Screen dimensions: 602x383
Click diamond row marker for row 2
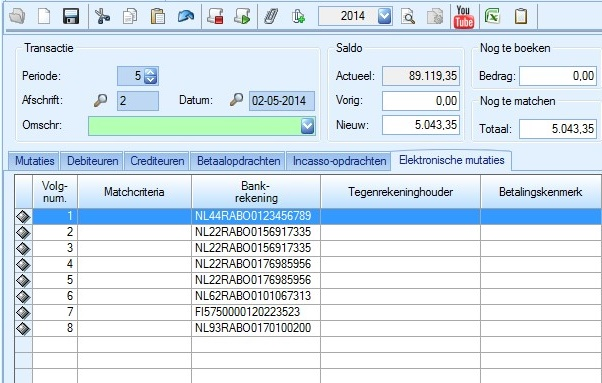pos(23,233)
